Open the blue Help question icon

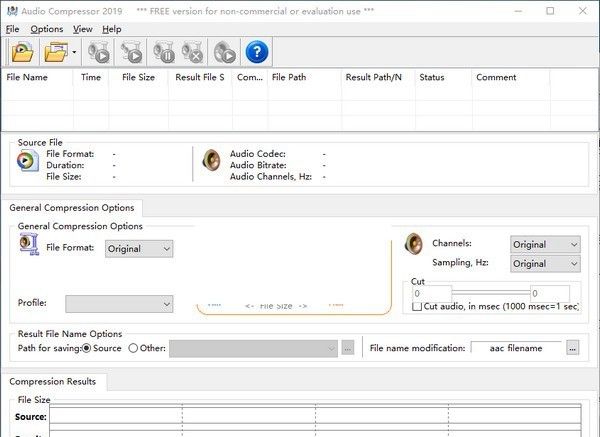[257, 52]
